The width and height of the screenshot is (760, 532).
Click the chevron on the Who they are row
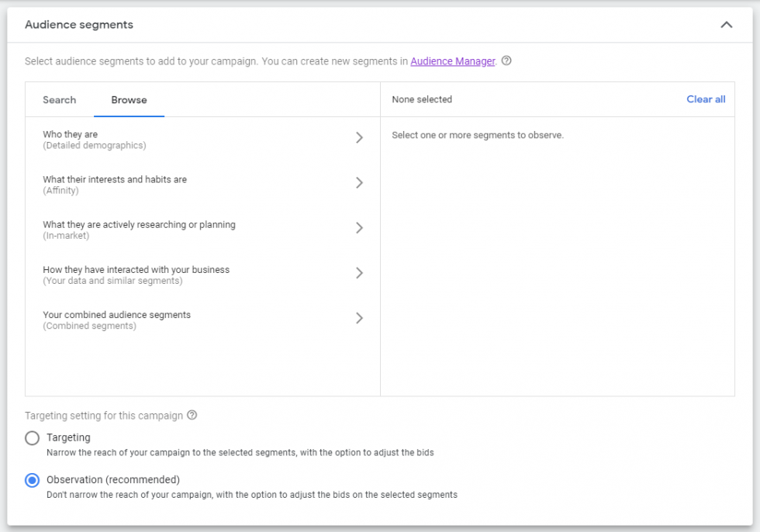pos(359,137)
